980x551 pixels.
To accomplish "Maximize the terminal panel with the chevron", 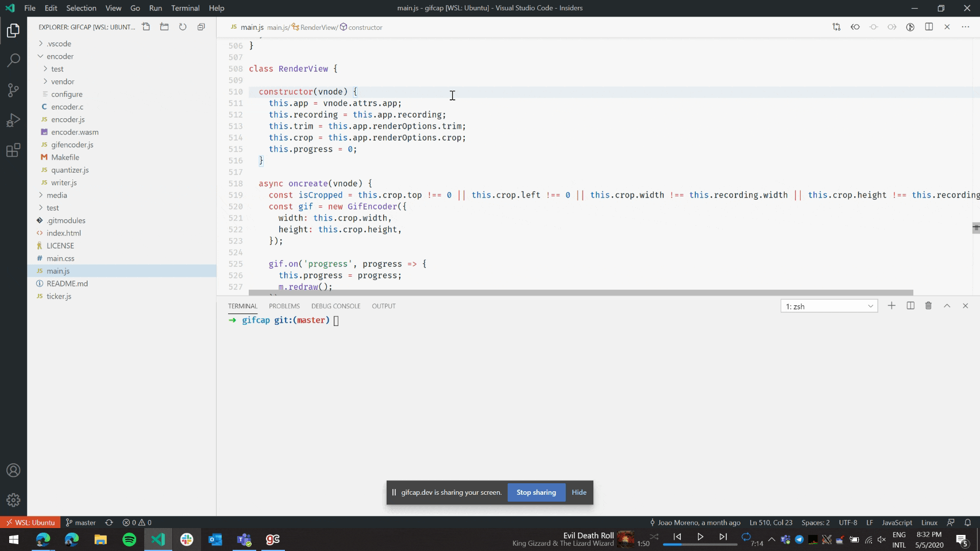I will (x=947, y=306).
